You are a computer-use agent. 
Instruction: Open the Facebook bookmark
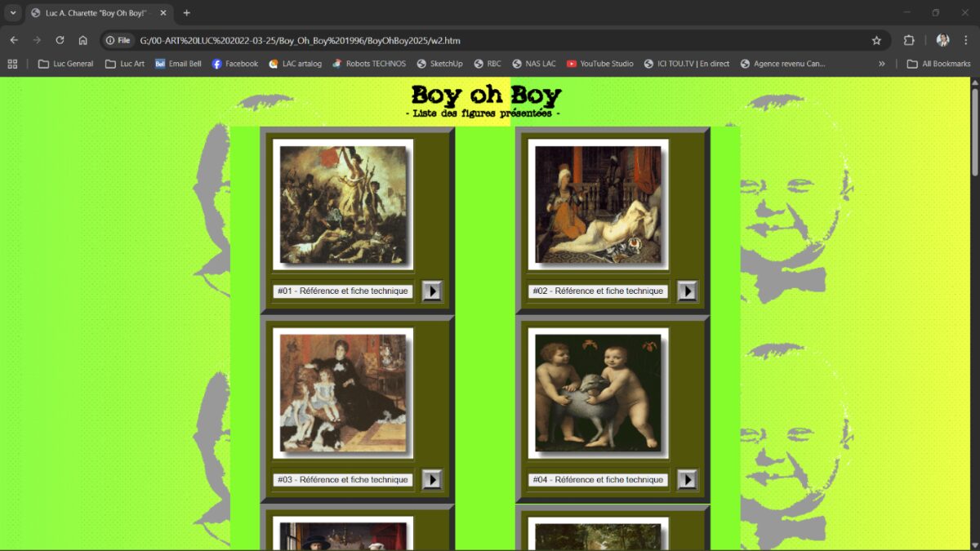234,64
